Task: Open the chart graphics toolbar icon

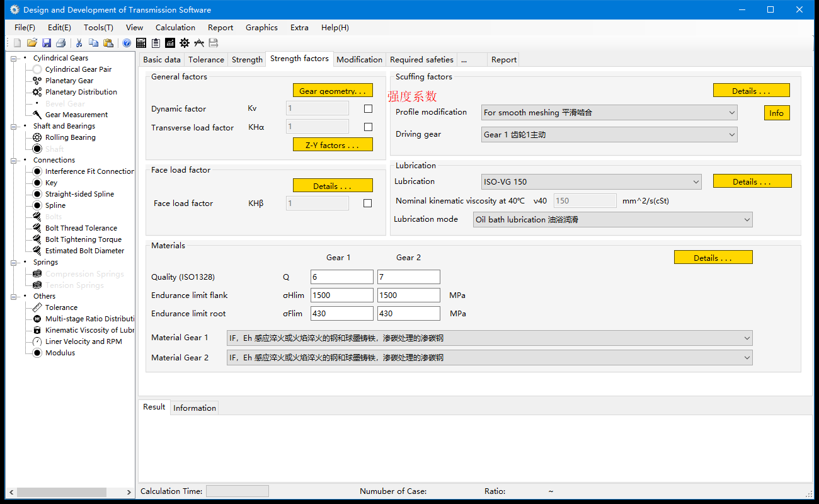Action: (170, 43)
